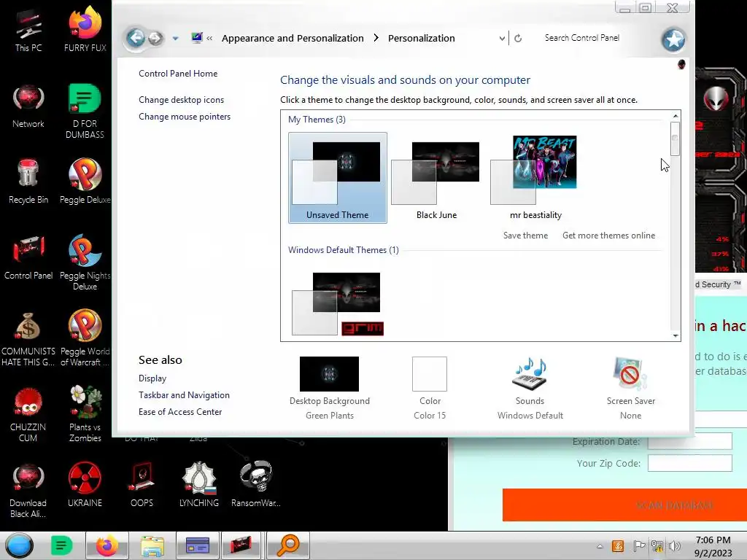Open Desktop Background Green Plants setting

click(x=329, y=388)
